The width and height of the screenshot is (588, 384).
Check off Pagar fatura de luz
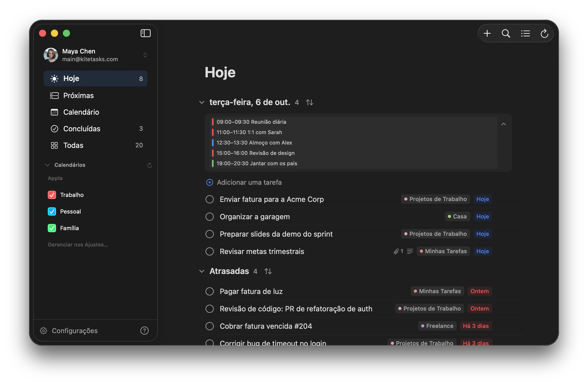pyautogui.click(x=210, y=291)
